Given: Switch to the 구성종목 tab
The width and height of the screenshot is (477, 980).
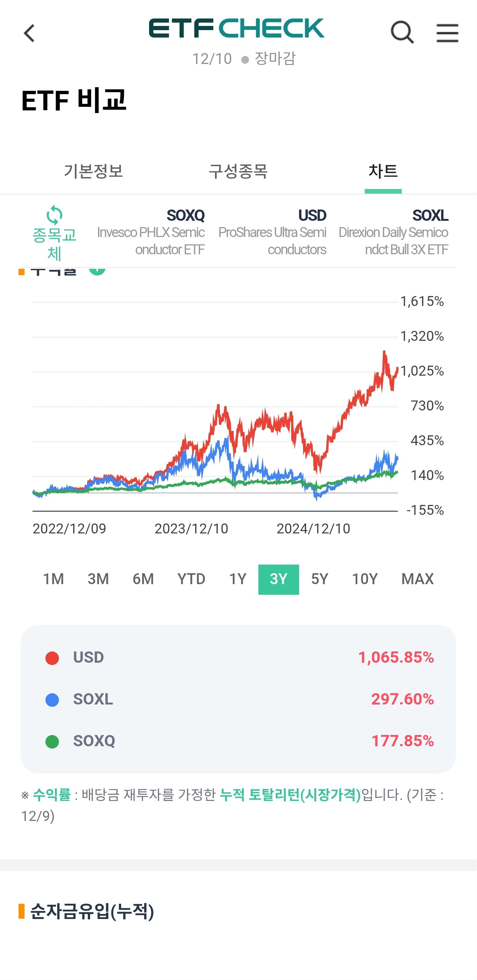Looking at the screenshot, I should coord(238,171).
